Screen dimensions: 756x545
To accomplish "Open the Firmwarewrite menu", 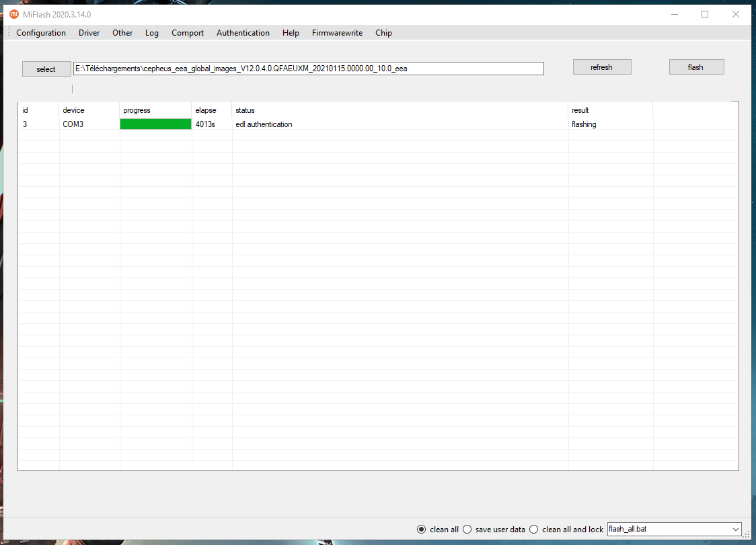I will click(337, 33).
